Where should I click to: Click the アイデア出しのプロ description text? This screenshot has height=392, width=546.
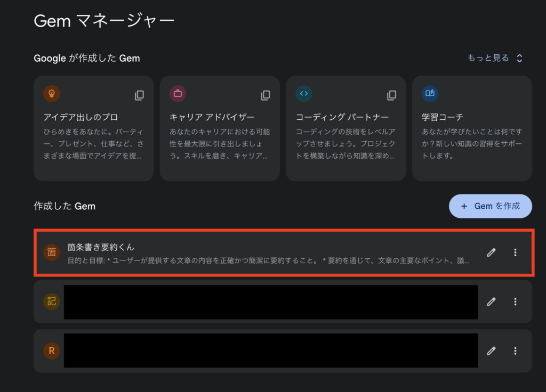(93, 144)
